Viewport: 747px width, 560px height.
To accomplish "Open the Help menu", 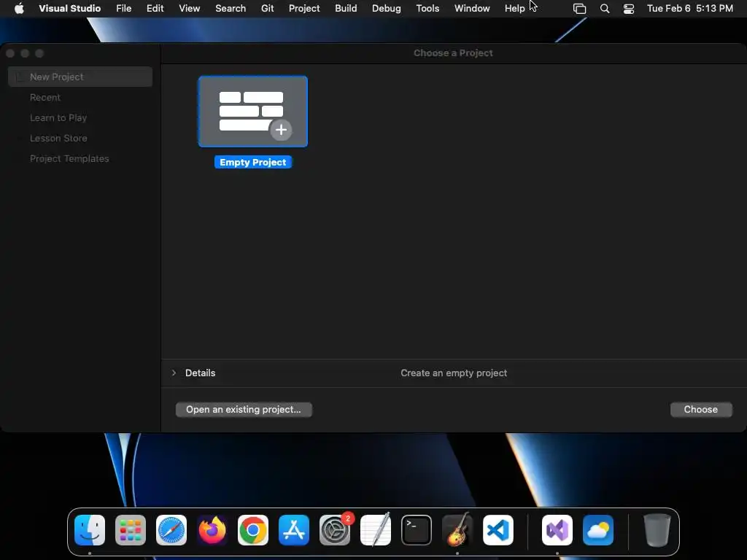I will point(515,8).
